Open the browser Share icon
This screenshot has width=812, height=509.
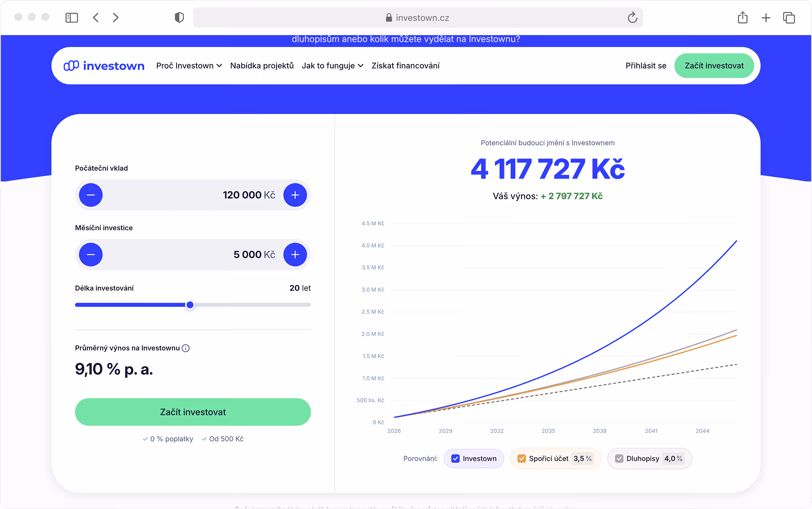743,18
